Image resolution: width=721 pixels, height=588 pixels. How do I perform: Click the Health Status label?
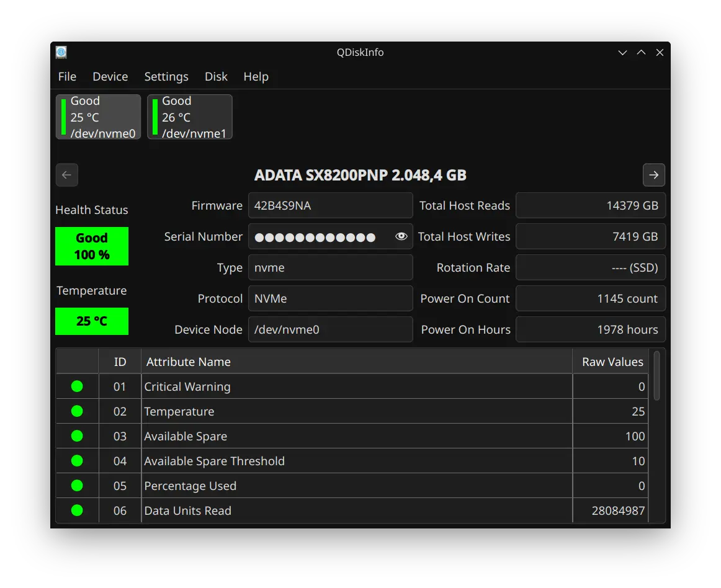[x=91, y=210]
